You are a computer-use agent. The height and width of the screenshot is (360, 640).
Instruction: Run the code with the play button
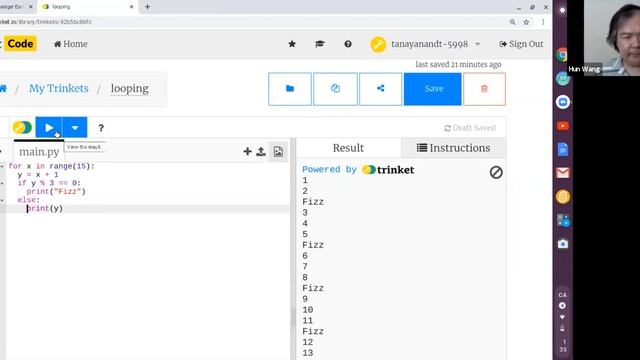tap(49, 128)
